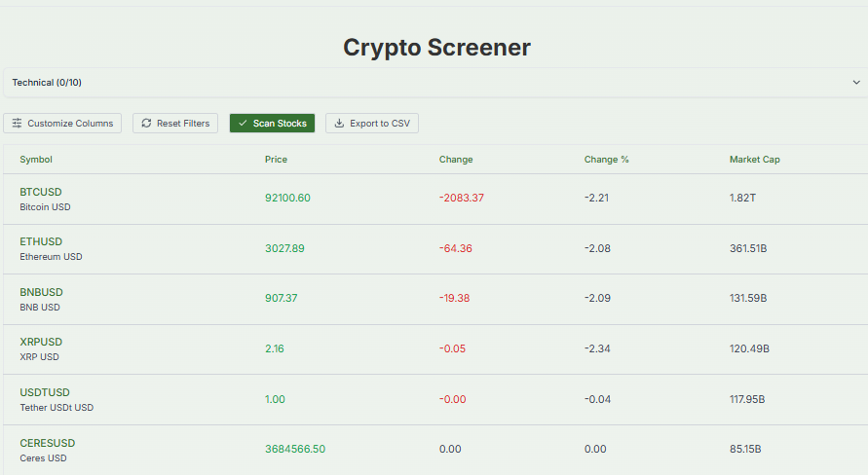The height and width of the screenshot is (475, 868).
Task: Click the price 1.00
Action: point(275,399)
